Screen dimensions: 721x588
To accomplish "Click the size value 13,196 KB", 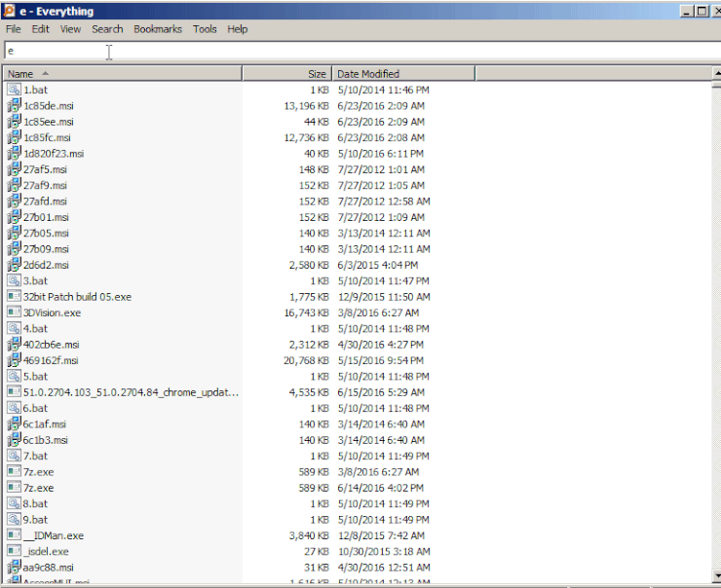I will pyautogui.click(x=306, y=106).
